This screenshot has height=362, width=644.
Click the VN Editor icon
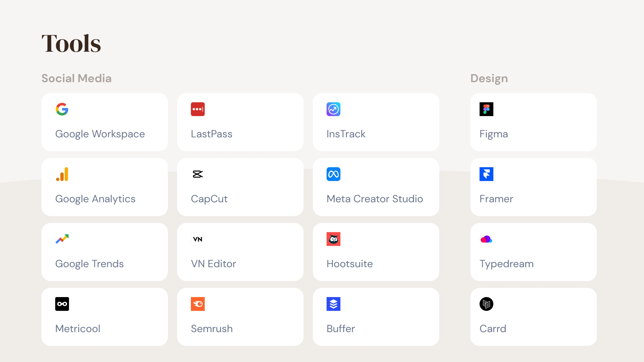(x=198, y=239)
